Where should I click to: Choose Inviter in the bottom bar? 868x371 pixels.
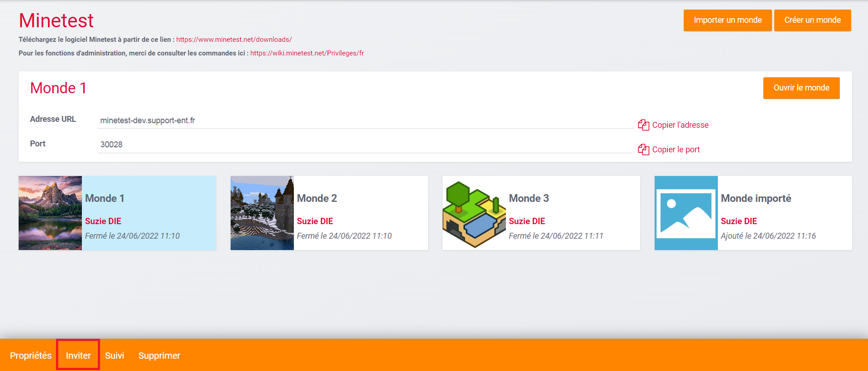78,356
